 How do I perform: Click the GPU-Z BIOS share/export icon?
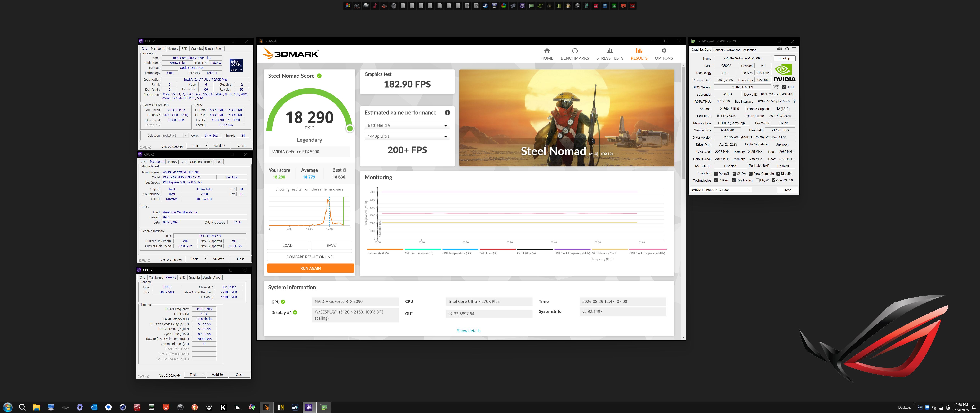pyautogui.click(x=775, y=87)
